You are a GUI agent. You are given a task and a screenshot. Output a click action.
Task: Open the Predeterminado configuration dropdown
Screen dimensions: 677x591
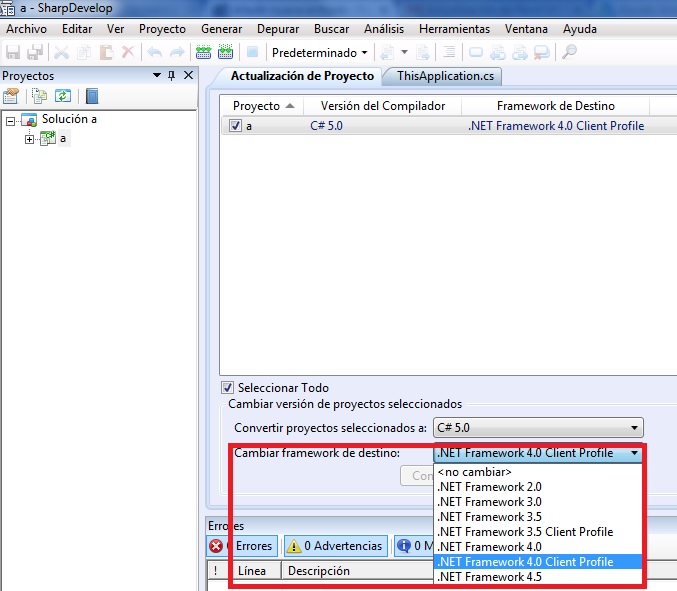tap(320, 52)
